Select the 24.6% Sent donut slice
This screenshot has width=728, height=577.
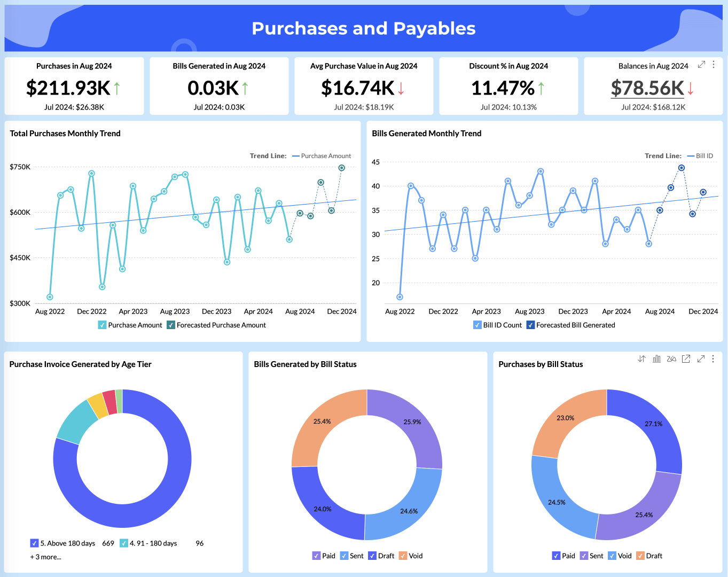[409, 511]
